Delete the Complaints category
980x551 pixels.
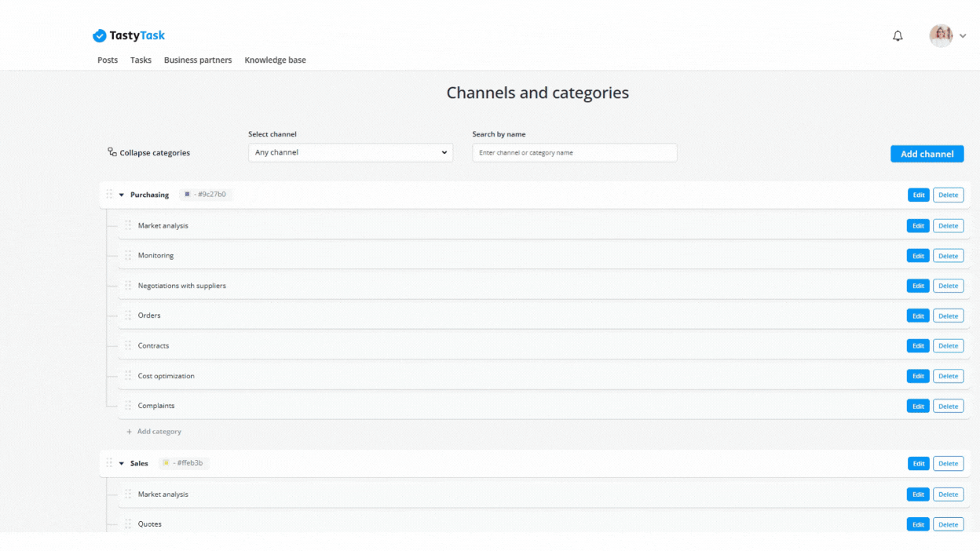click(x=948, y=407)
